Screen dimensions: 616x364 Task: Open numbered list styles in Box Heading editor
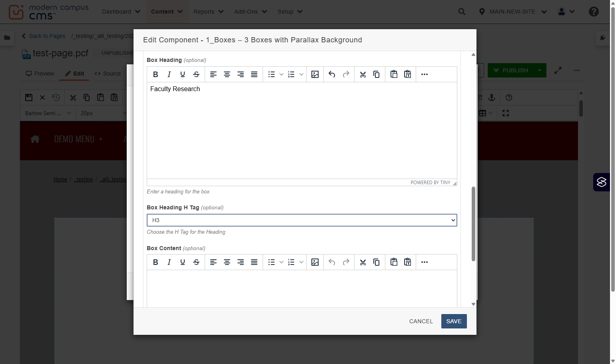pos(301,74)
